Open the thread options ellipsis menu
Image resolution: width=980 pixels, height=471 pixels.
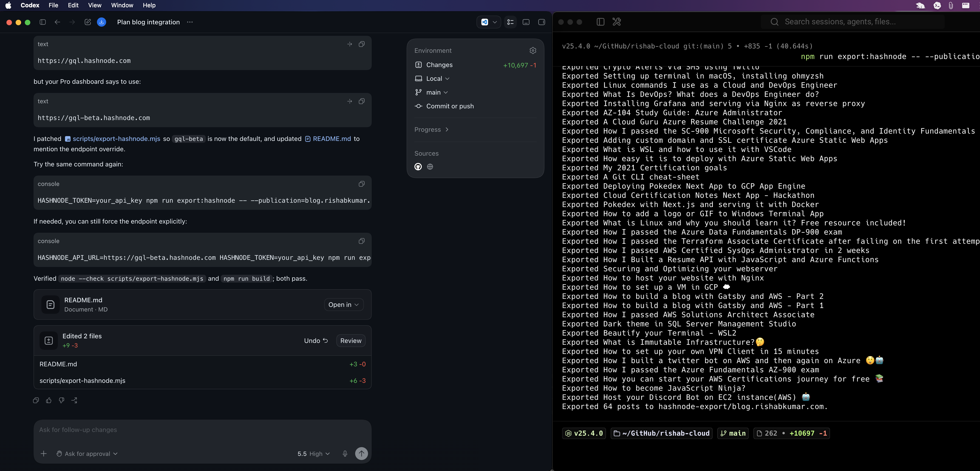pos(190,22)
